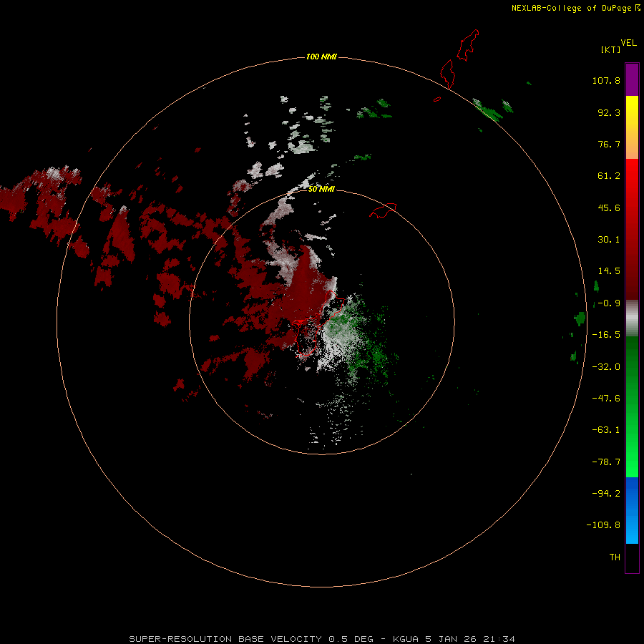
Task: Click the yellow-orange segment of the color bar
Action: [632, 127]
